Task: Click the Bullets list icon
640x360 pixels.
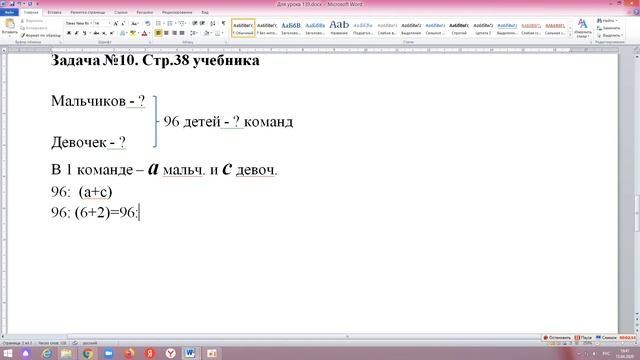Action: click(159, 24)
